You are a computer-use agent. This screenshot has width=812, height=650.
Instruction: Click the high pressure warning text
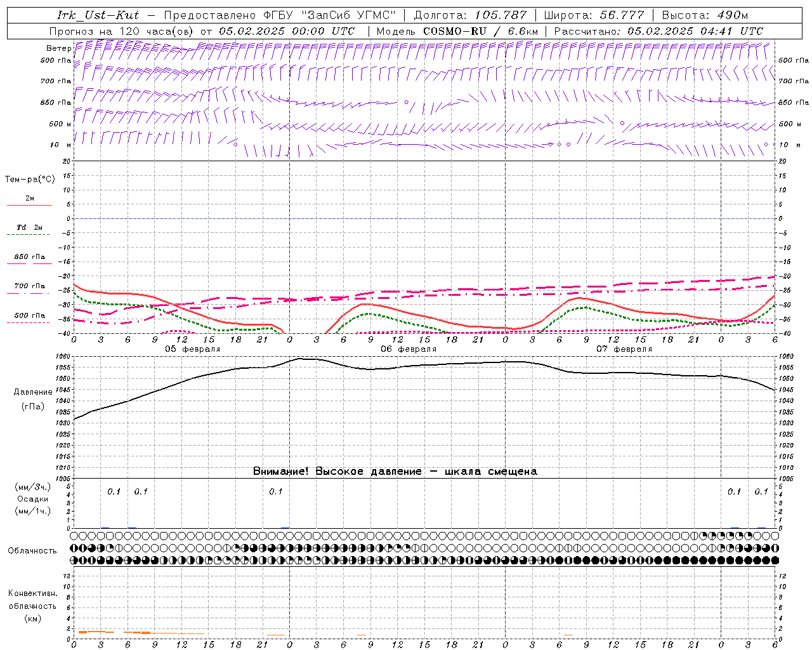coord(395,472)
